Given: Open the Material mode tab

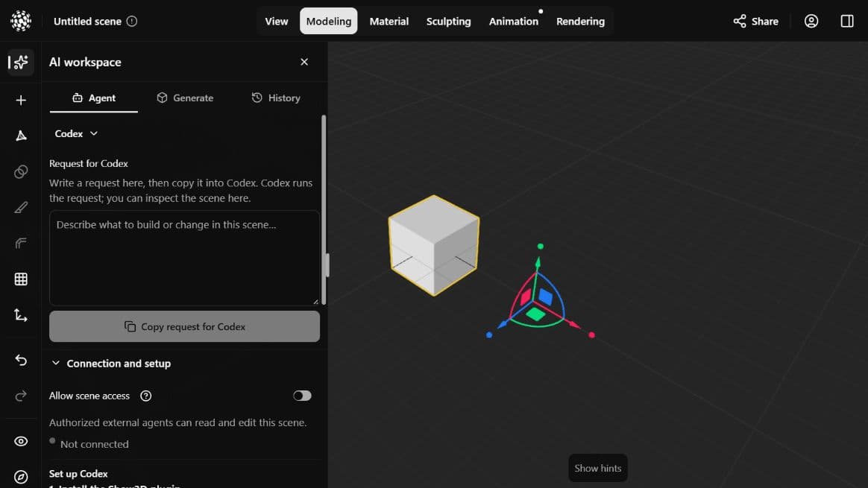Looking at the screenshot, I should pyautogui.click(x=389, y=21).
